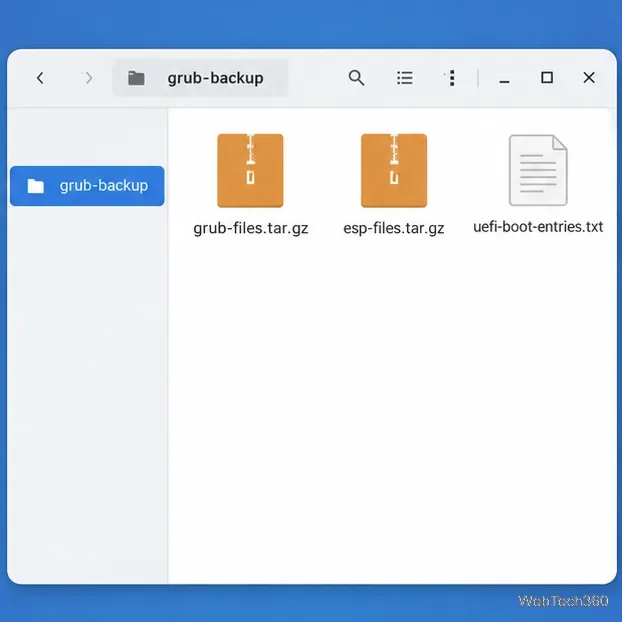Maximize the file manager window
The height and width of the screenshot is (622, 622).
547,77
